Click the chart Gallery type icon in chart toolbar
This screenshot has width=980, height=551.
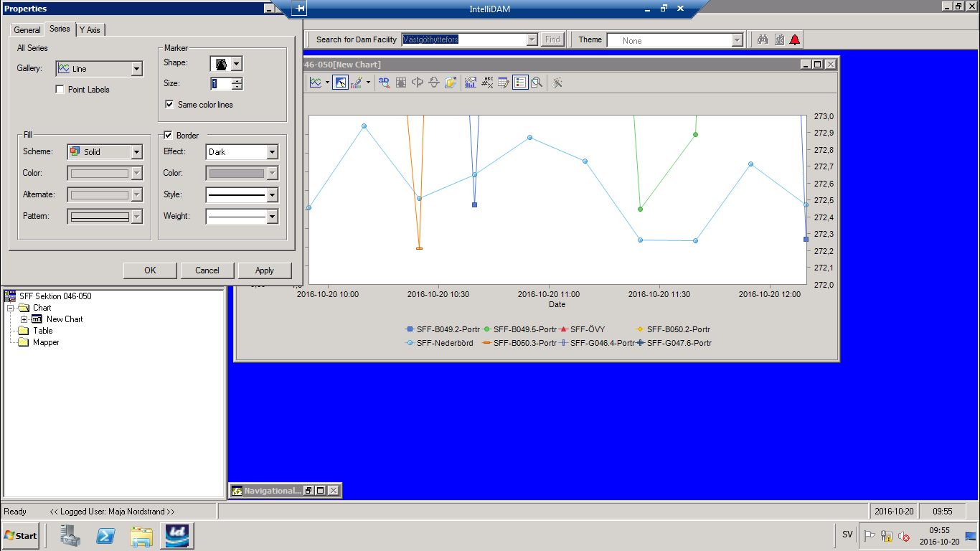316,83
